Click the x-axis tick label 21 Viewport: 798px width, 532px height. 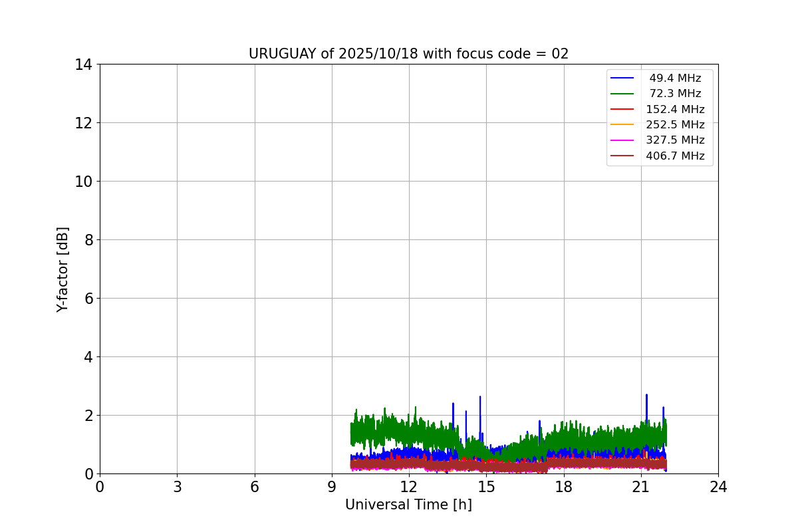tap(641, 487)
